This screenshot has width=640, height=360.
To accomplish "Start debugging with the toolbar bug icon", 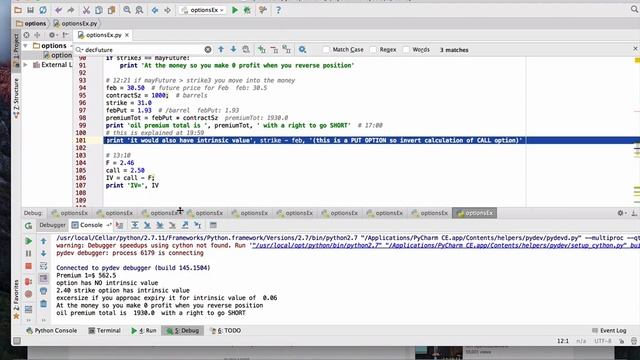I will pyautogui.click(x=247, y=10).
